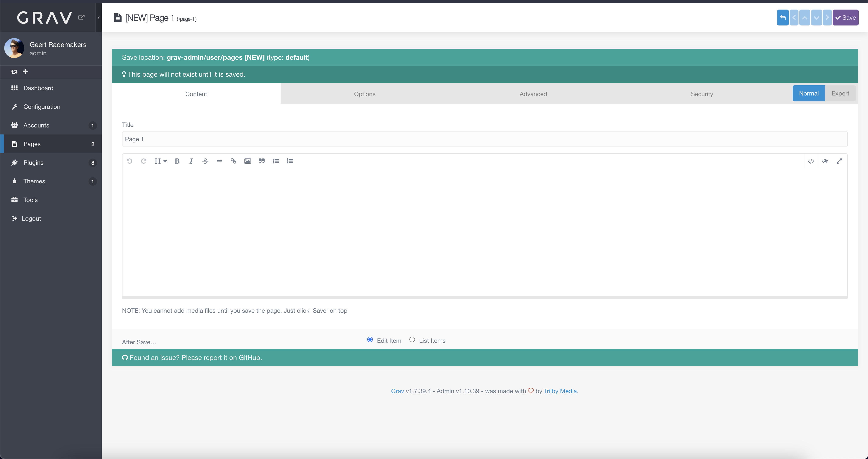Viewport: 868px width, 459px height.
Task: Insert a link using the chain icon
Action: click(233, 161)
